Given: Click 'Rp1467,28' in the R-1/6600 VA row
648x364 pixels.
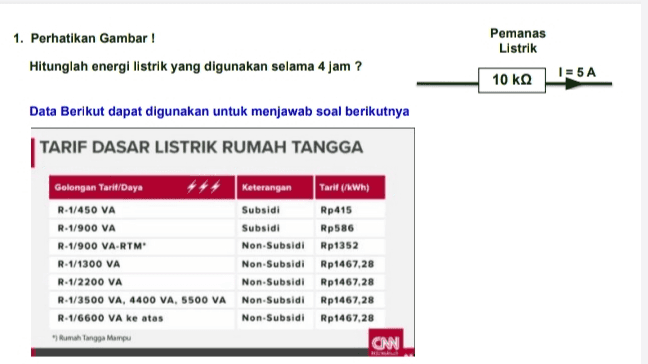Looking at the screenshot, I should (x=347, y=318).
